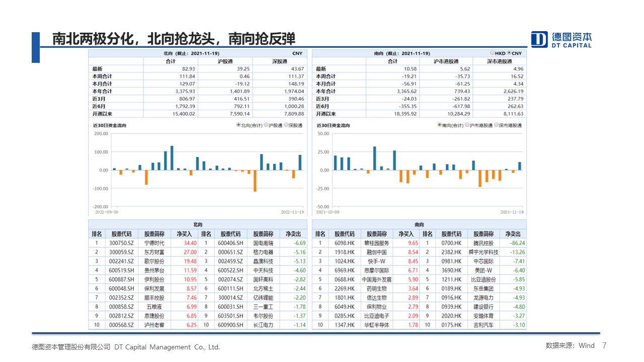
Task: Click the stock name 伊利股份
Action: 154,280
